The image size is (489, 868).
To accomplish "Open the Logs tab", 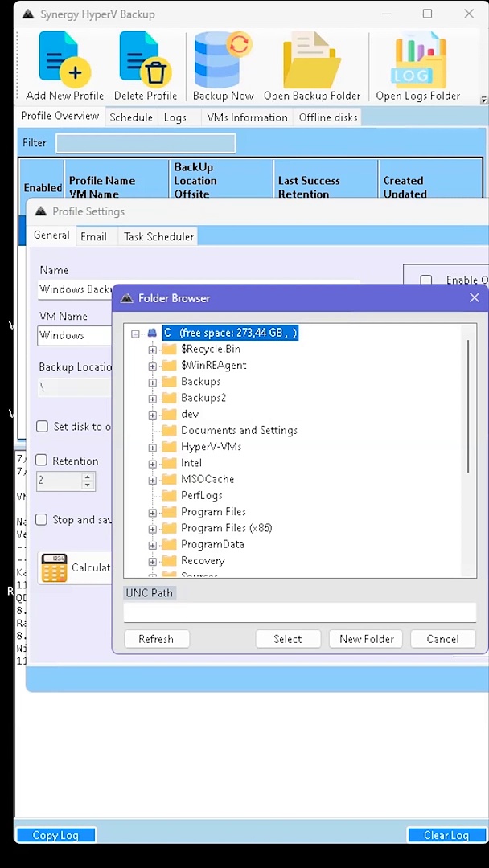I will point(175,117).
